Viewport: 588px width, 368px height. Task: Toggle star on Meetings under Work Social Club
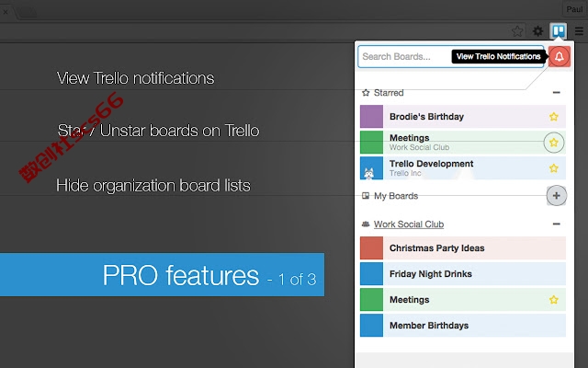pos(553,300)
